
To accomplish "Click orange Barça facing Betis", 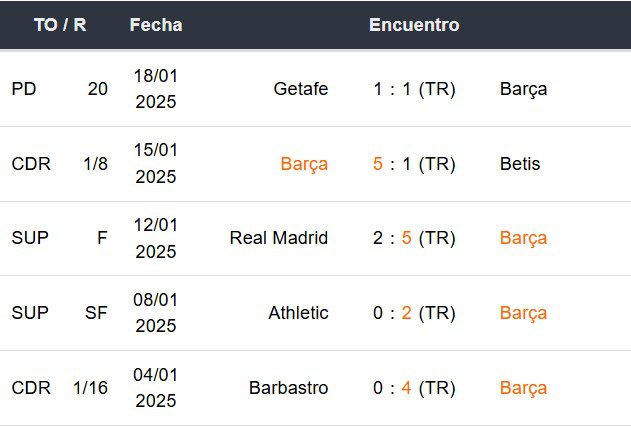I will pyautogui.click(x=304, y=164).
